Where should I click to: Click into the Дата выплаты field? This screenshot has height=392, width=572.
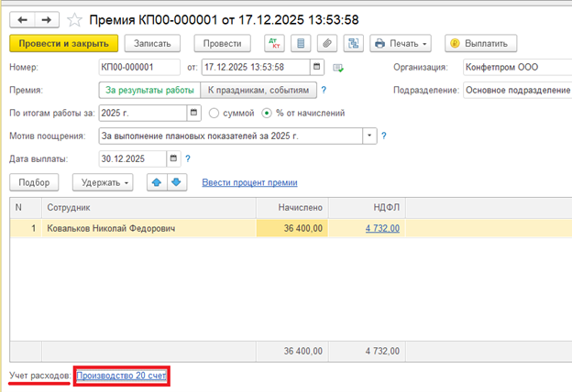pos(133,158)
